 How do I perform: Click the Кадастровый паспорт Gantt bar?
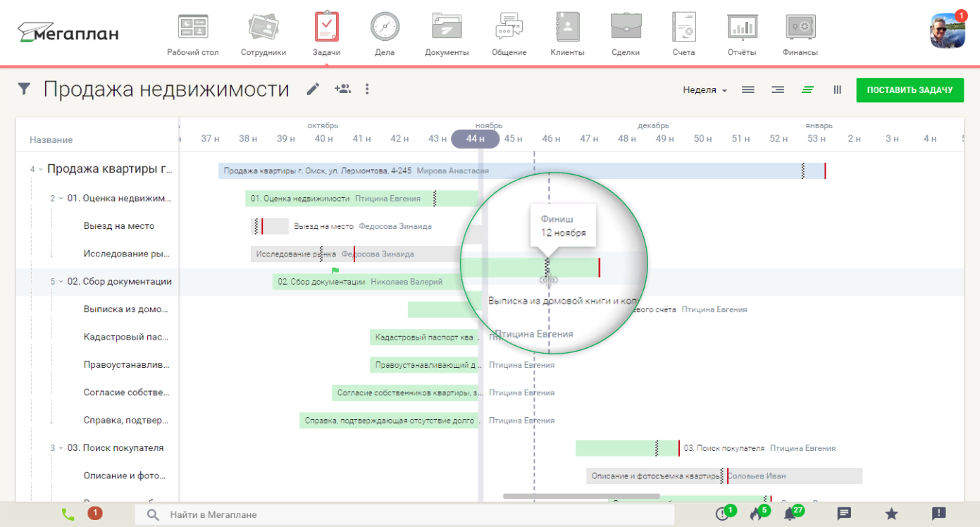[424, 337]
